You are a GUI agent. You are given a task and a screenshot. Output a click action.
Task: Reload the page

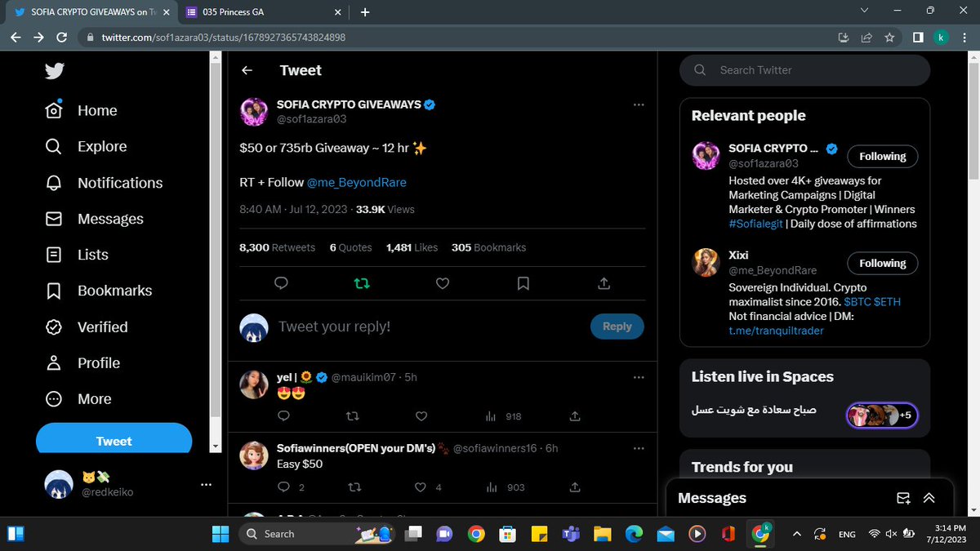point(61,38)
